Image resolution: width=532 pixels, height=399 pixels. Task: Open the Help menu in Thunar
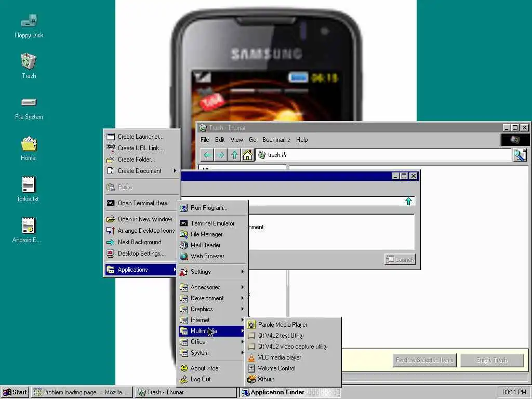[302, 140]
